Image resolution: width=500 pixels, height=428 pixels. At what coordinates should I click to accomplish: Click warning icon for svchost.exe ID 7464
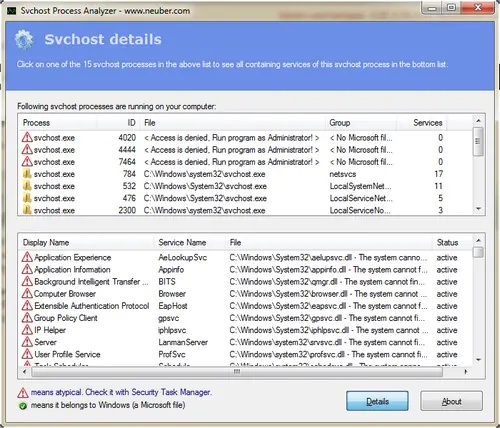click(x=27, y=162)
